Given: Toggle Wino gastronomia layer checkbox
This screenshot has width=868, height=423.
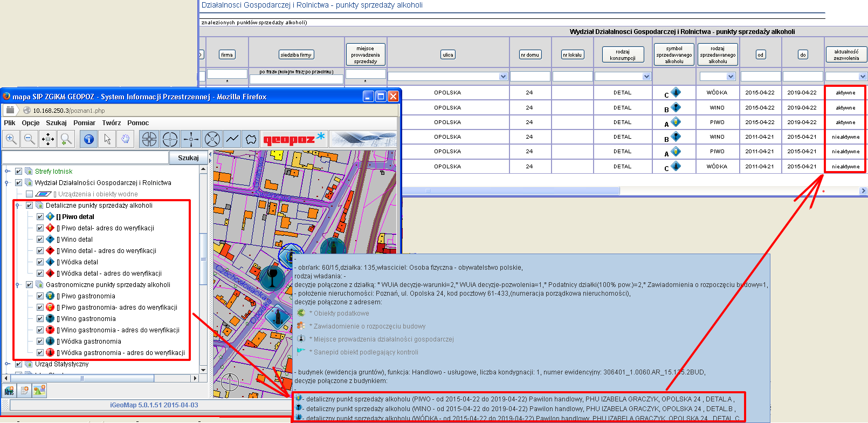Looking at the screenshot, I should point(40,318).
